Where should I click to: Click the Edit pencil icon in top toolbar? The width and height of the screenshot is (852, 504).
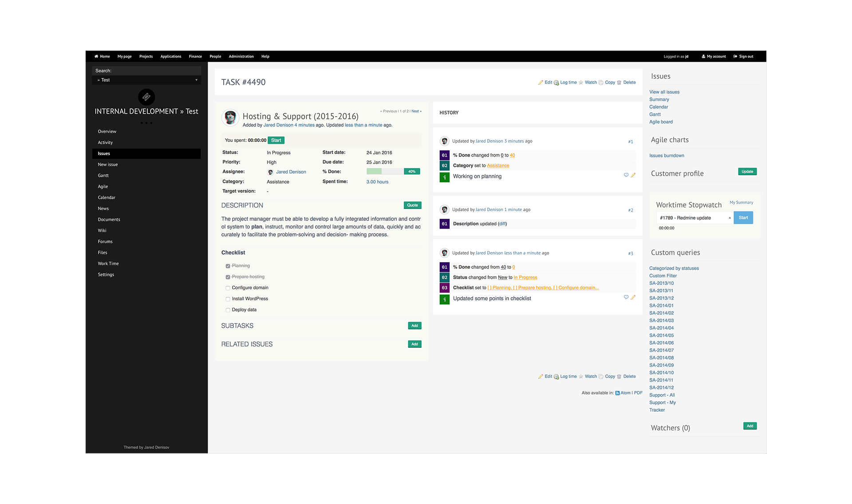pos(540,83)
